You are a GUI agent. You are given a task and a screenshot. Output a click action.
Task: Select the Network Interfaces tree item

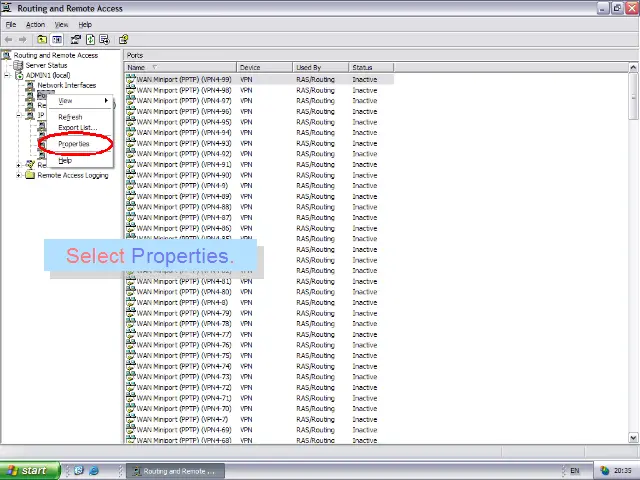point(67,85)
